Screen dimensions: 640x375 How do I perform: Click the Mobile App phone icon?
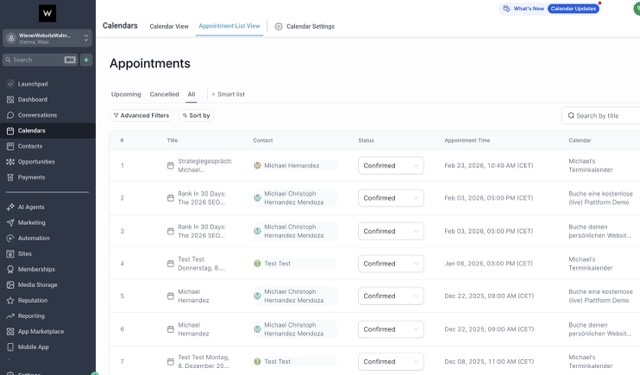[x=11, y=347]
